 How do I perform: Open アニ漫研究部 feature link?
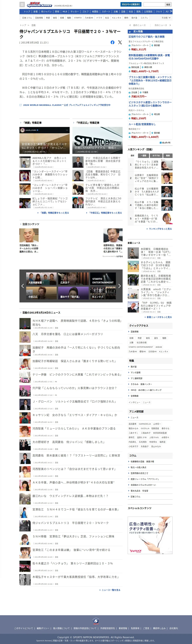coord(136,378)
